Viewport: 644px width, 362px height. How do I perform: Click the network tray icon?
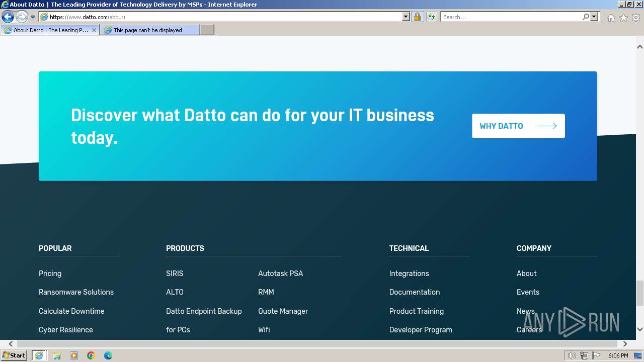point(584,355)
